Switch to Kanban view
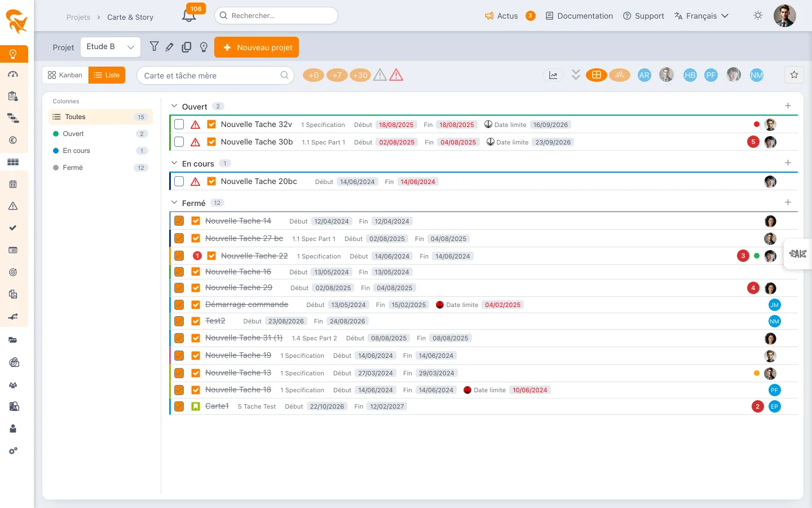The width and height of the screenshot is (812, 508). click(x=65, y=75)
